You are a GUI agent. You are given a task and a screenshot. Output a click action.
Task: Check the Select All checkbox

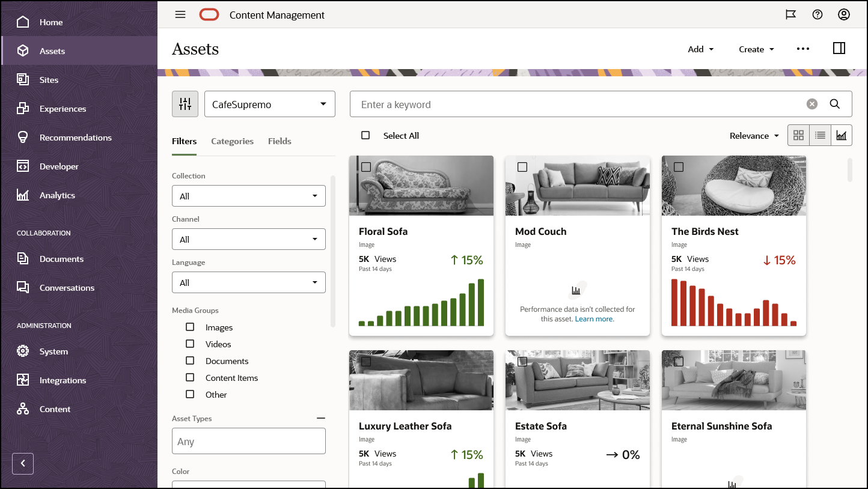pyautogui.click(x=365, y=135)
